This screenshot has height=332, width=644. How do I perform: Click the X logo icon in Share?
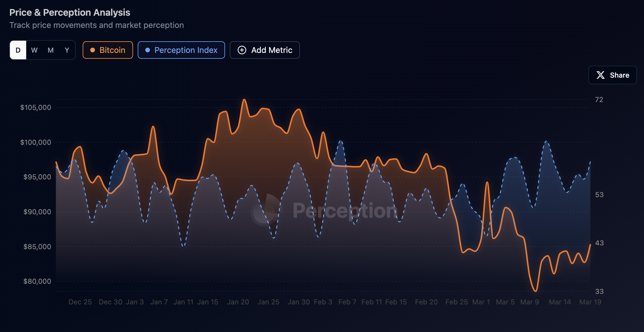click(x=600, y=75)
